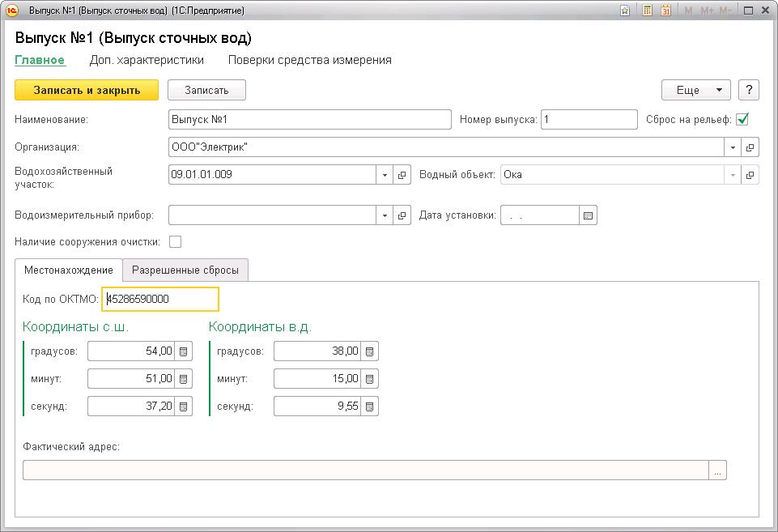Viewport: 778px width, 532px height.
Task: Expand the Водный объект dropdown arrow
Action: 733,175
